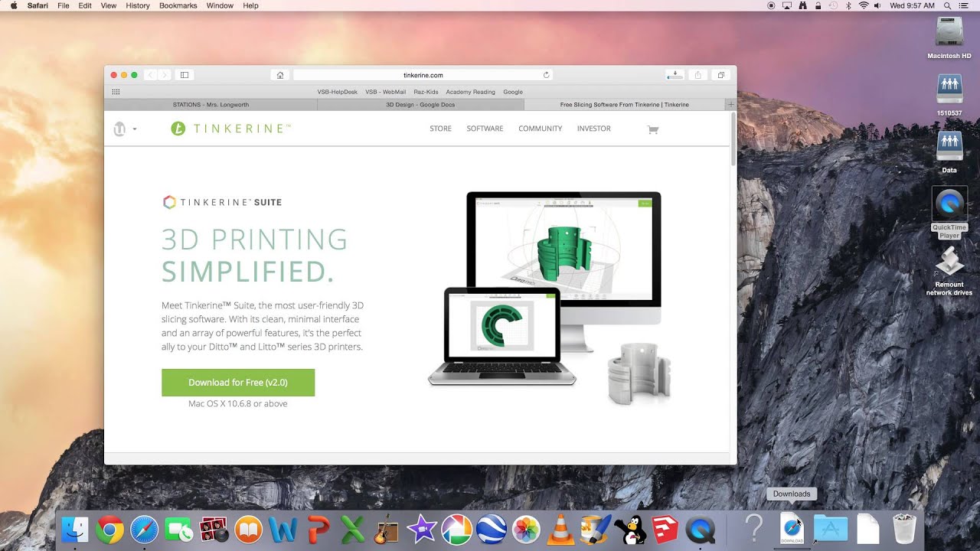Click the Wi-Fi status icon

[864, 5]
